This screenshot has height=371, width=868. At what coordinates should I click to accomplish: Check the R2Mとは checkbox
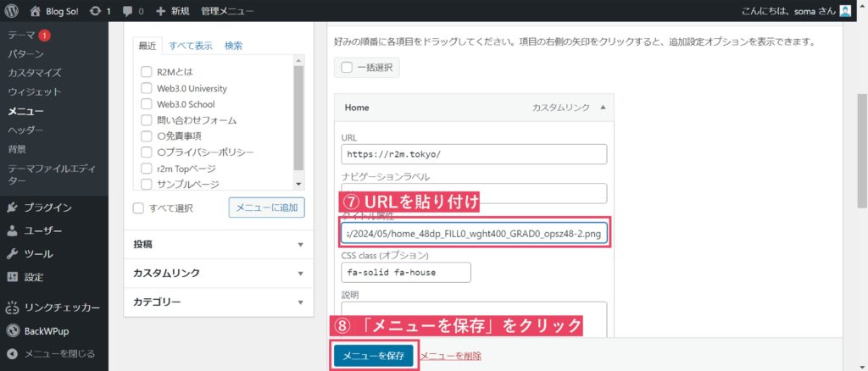[147, 72]
